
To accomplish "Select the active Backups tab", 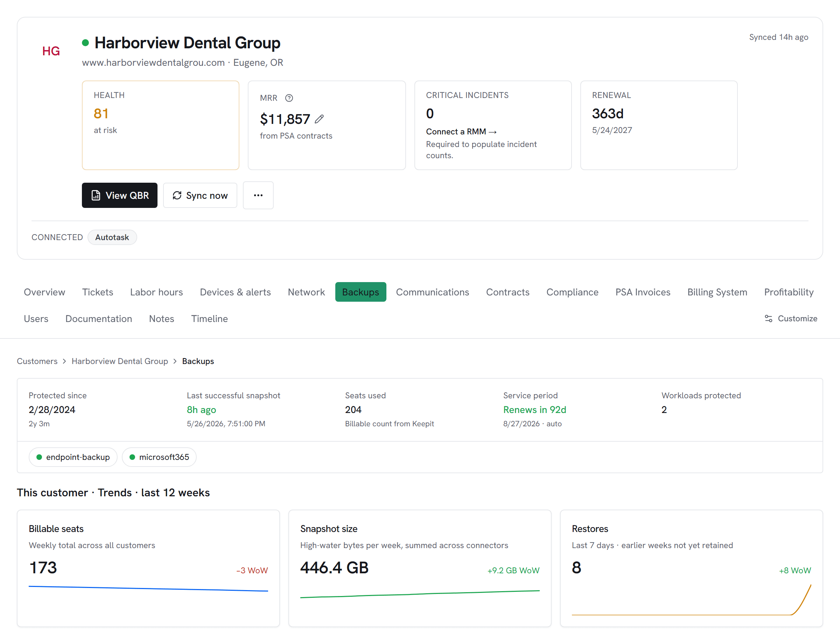I will point(361,292).
